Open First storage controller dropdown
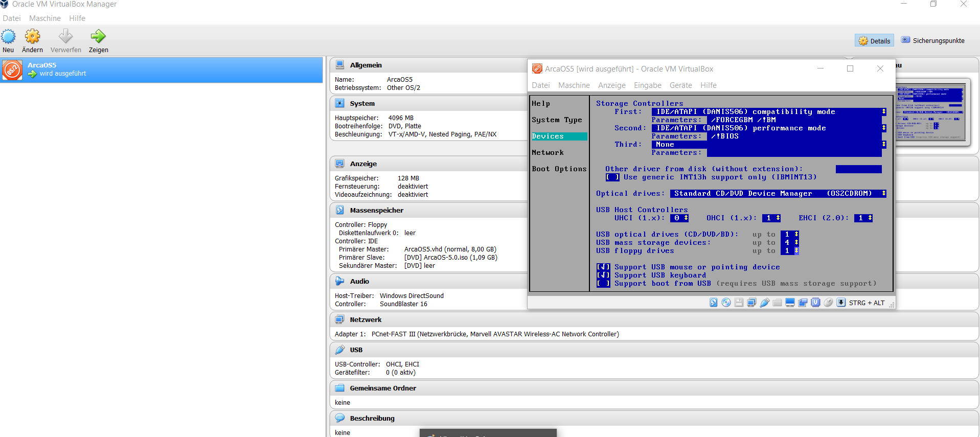Screen dimensions: 980x437 [769, 112]
